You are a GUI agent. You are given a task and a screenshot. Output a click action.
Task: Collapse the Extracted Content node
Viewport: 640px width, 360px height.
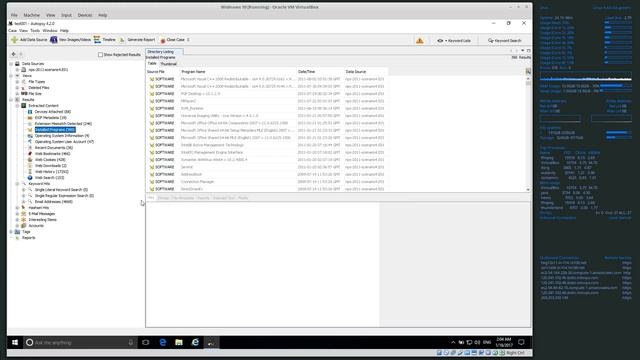point(17,106)
